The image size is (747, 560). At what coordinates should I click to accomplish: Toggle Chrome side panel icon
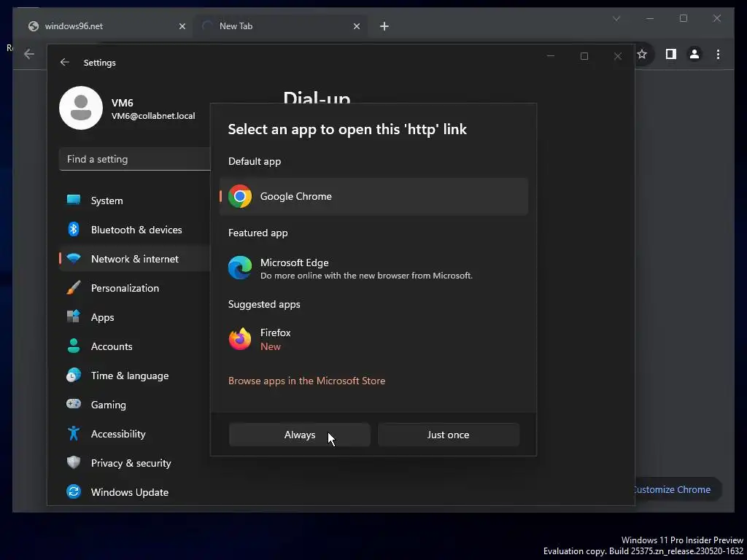pyautogui.click(x=671, y=54)
